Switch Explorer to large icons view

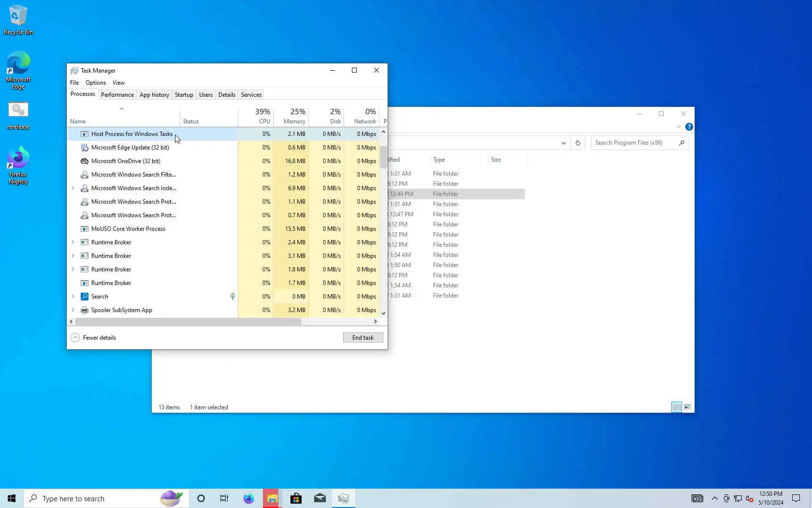[x=687, y=407]
